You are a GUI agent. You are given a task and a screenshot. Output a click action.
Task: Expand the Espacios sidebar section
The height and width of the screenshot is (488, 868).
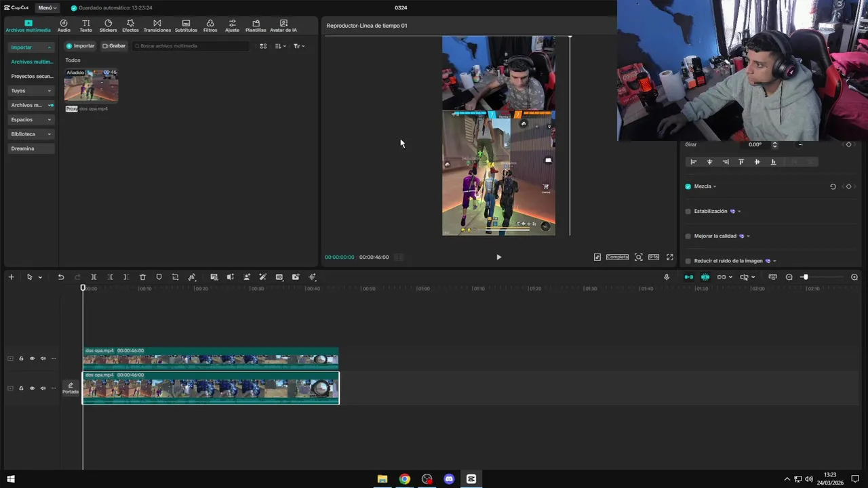pyautogui.click(x=31, y=120)
